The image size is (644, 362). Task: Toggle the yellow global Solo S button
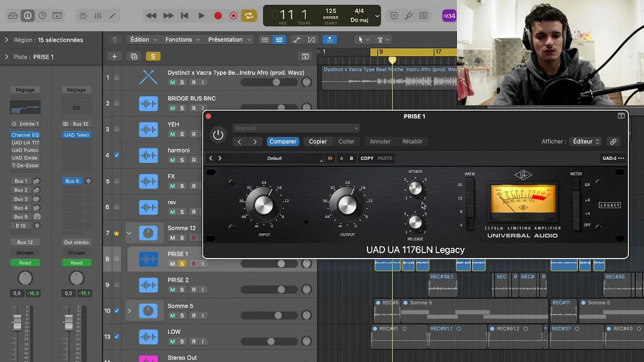[153, 56]
